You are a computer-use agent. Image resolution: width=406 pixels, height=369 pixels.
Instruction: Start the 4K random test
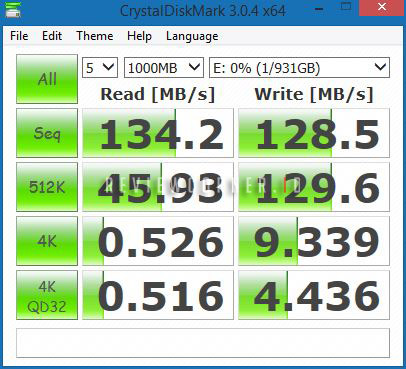point(47,241)
